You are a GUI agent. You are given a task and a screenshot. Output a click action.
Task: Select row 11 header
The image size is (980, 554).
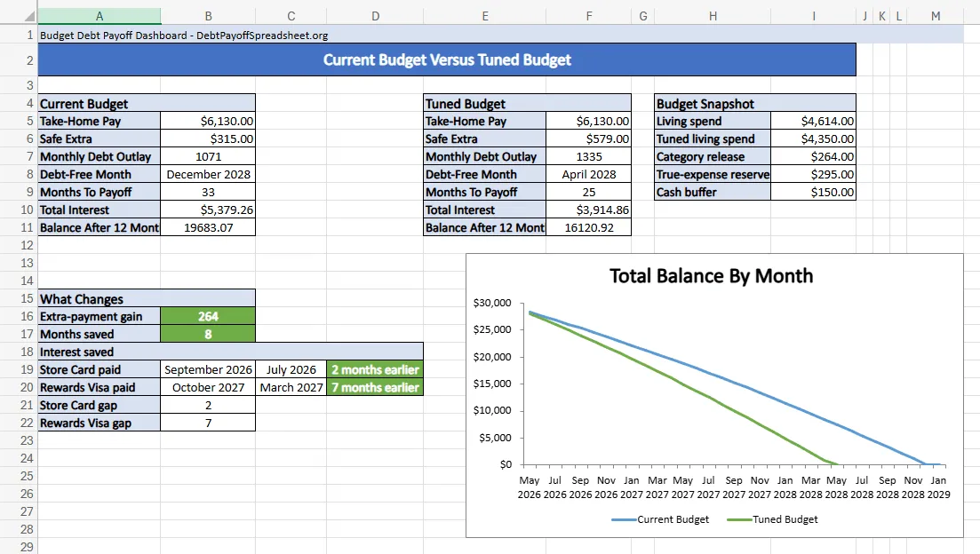(19, 227)
